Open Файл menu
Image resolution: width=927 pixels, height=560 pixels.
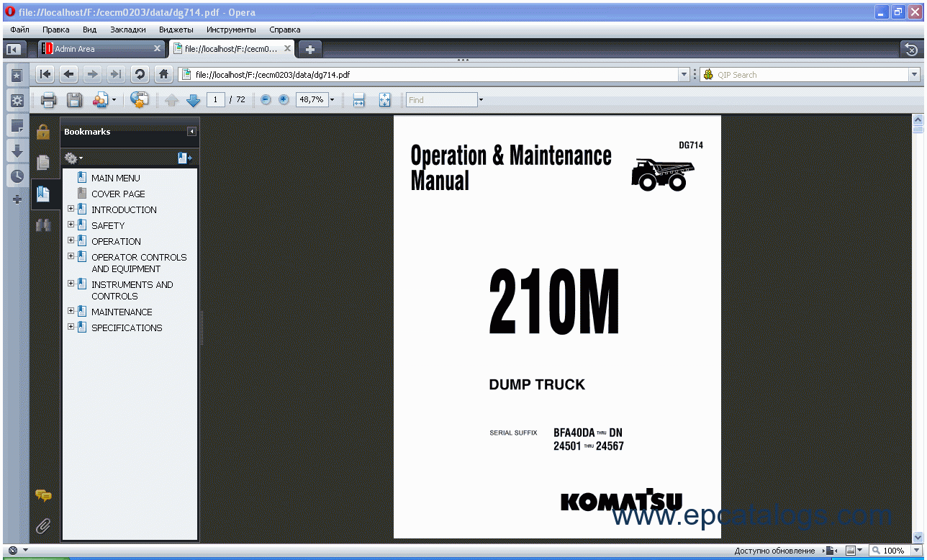(x=20, y=30)
